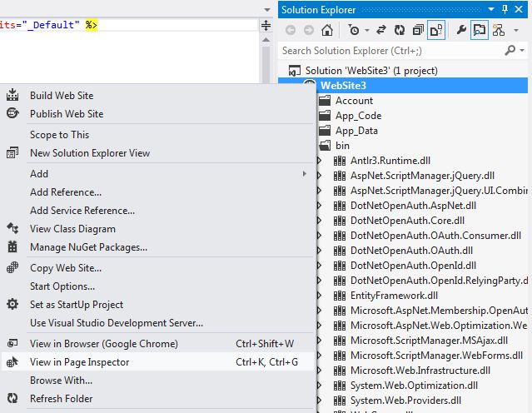532x413 pixels.
Task: Click the Refresh icon in Solution Explorer toolbar
Action: tap(400, 30)
